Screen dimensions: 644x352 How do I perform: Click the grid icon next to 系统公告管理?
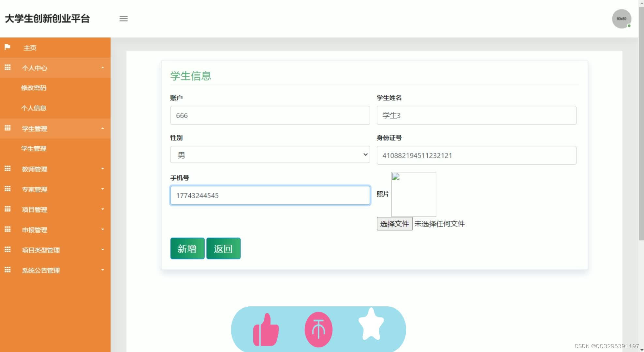(x=7, y=270)
